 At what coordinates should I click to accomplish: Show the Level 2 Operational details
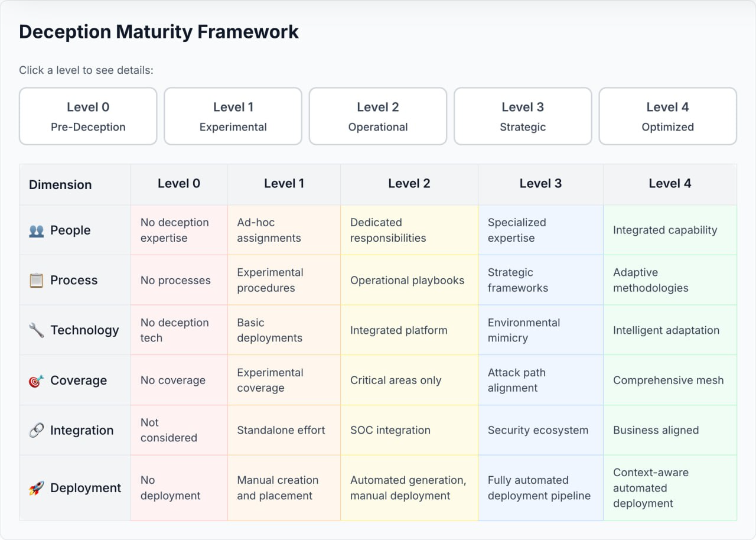click(378, 116)
